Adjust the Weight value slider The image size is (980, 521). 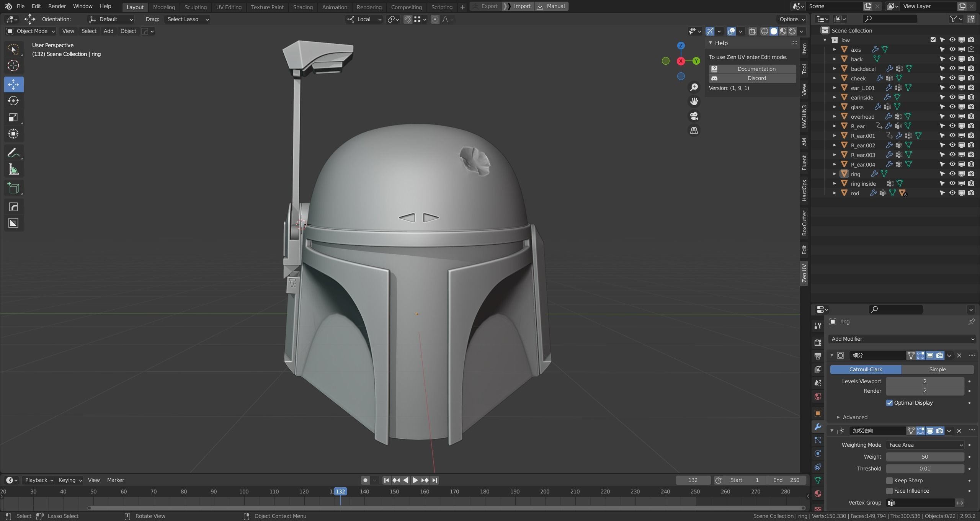(x=925, y=457)
